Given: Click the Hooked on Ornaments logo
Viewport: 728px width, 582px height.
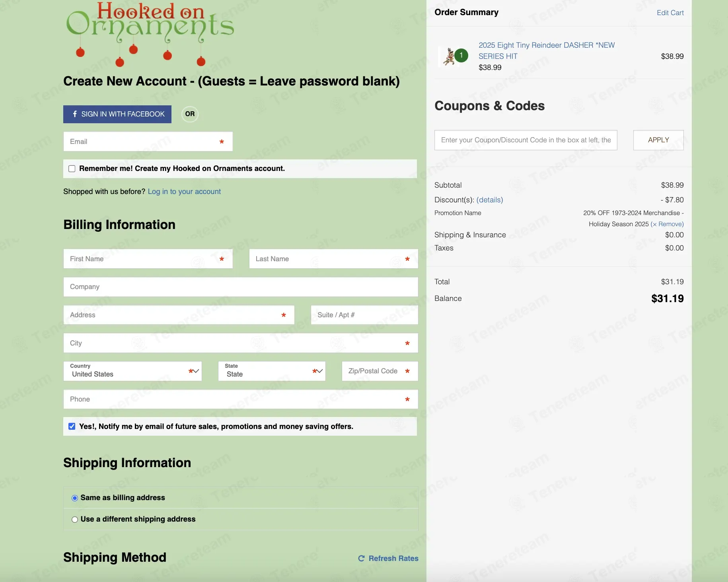Looking at the screenshot, I should coord(150,34).
